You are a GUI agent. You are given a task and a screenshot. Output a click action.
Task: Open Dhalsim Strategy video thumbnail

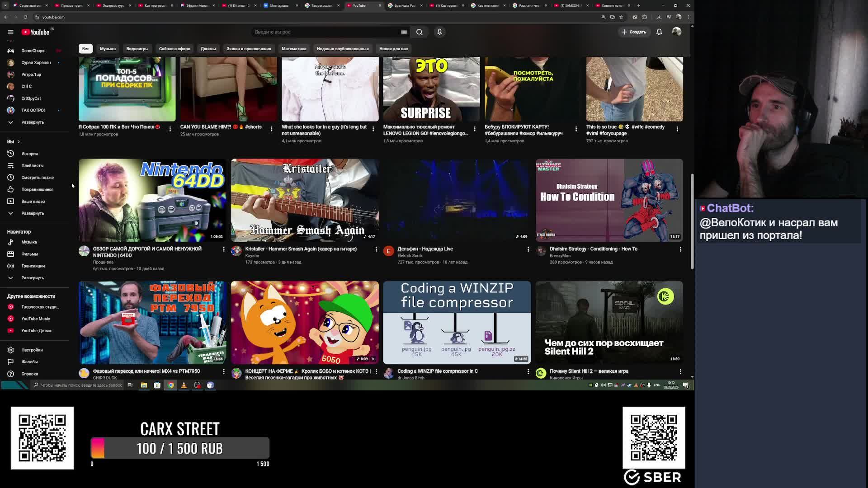click(x=609, y=200)
